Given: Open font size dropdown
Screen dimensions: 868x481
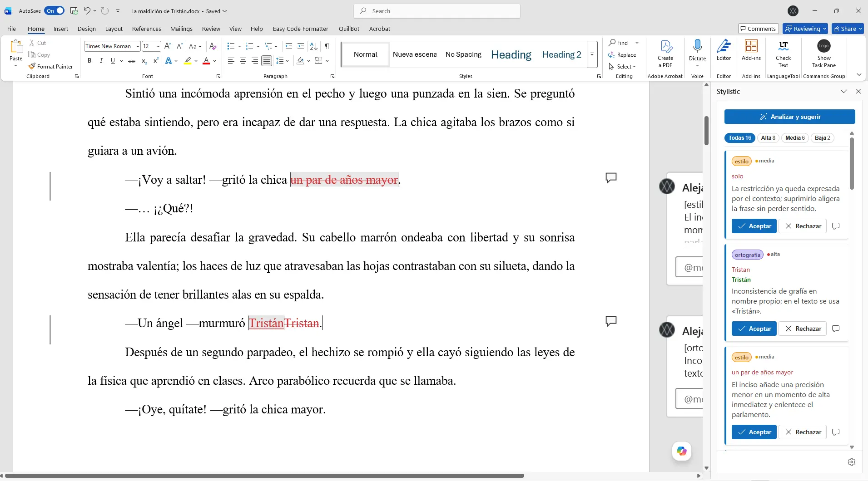Looking at the screenshot, I should [158, 46].
